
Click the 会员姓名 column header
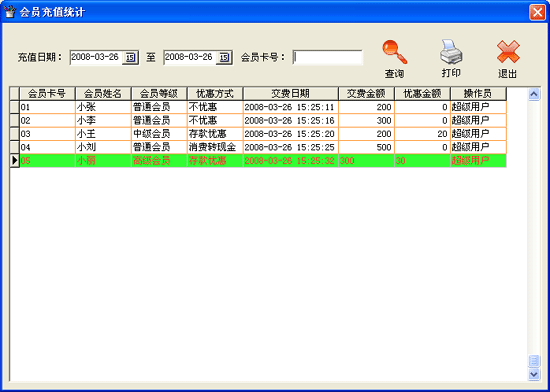[x=103, y=94]
